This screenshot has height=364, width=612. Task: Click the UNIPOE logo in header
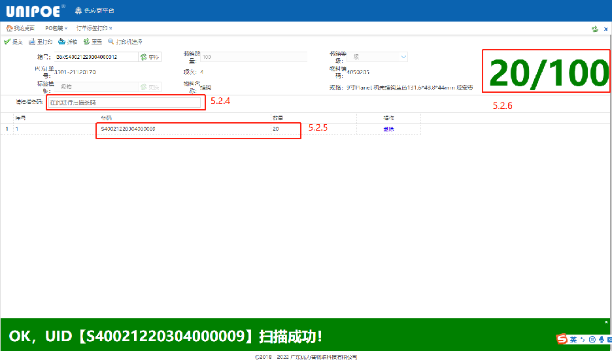33,10
